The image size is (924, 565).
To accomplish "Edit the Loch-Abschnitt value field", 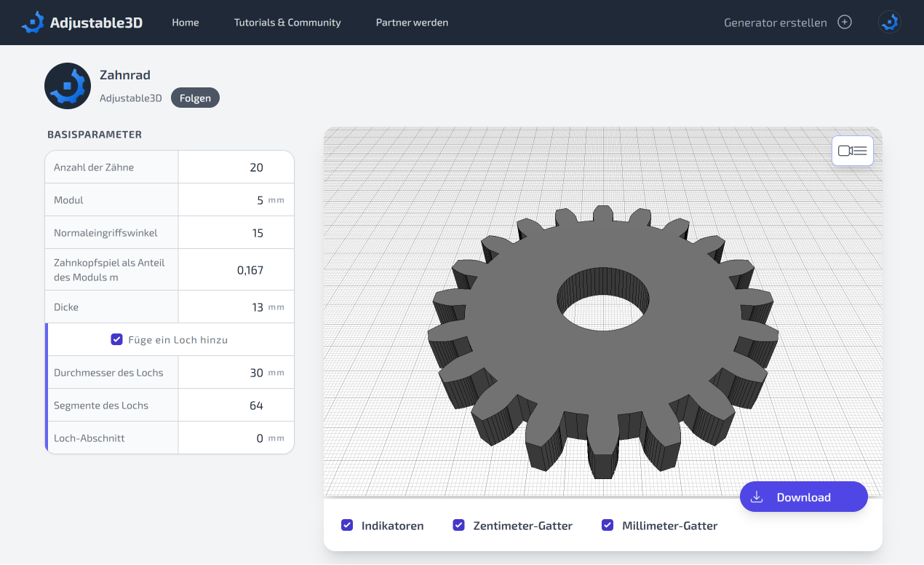I will (236, 438).
